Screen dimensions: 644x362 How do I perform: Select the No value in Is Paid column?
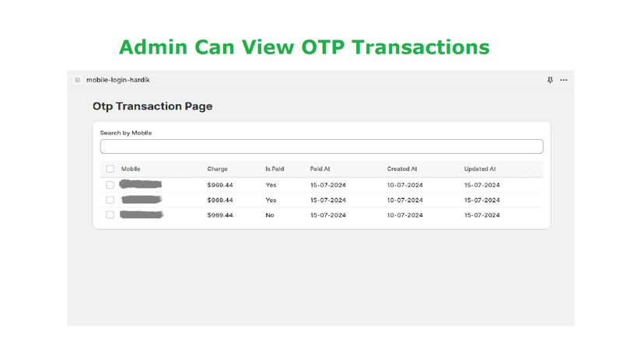[x=270, y=215]
